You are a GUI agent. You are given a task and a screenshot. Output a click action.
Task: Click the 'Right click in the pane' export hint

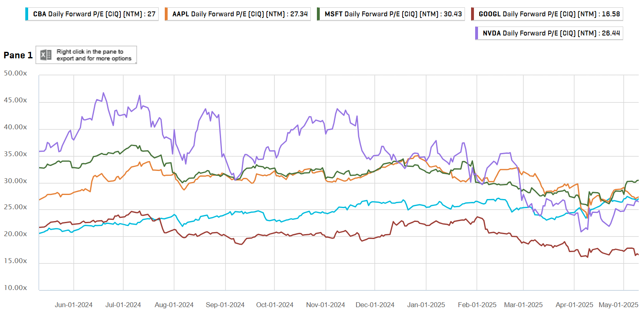[94, 55]
